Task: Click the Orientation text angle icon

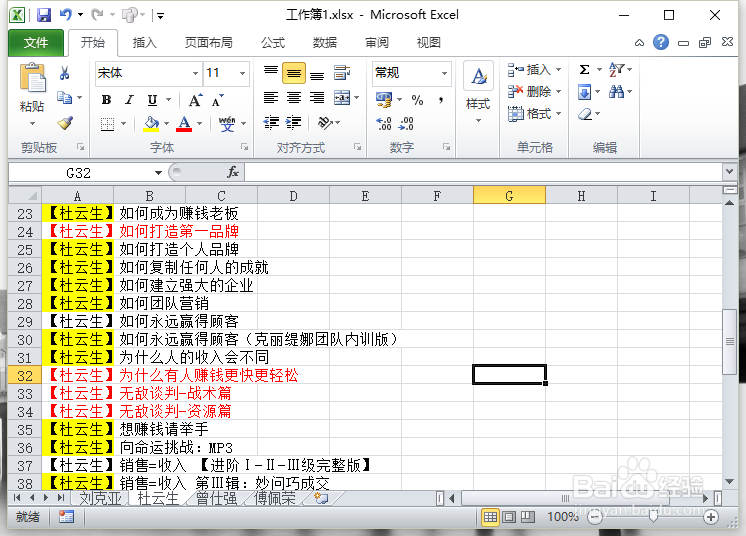Action: 325,123
